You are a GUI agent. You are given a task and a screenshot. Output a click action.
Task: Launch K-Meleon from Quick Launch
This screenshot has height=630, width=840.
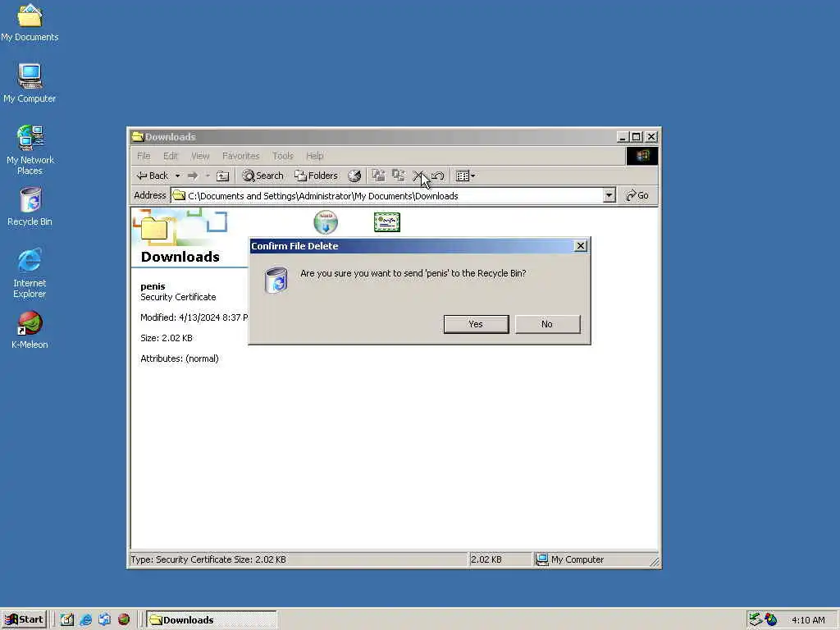coord(124,620)
